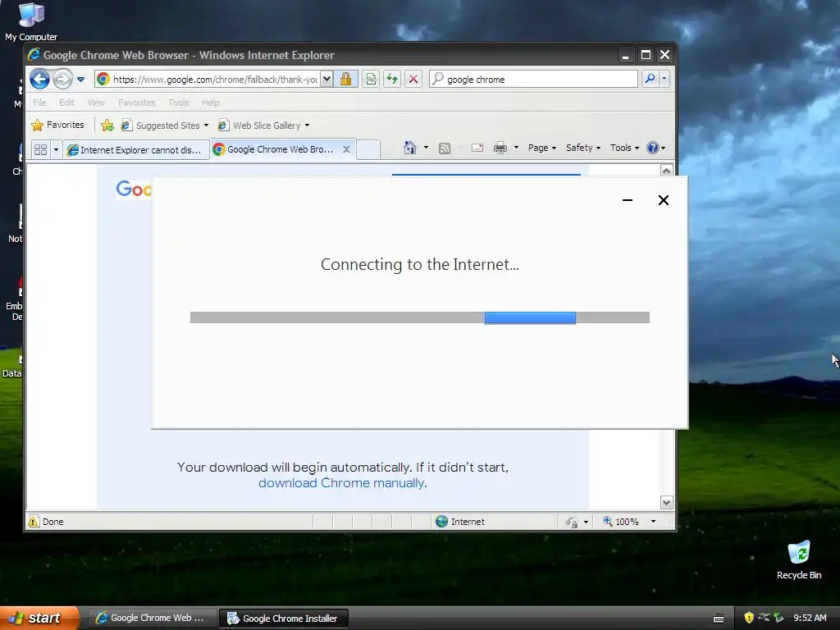840x630 pixels.
Task: Close the Chrome installer dialog
Action: coord(663,200)
